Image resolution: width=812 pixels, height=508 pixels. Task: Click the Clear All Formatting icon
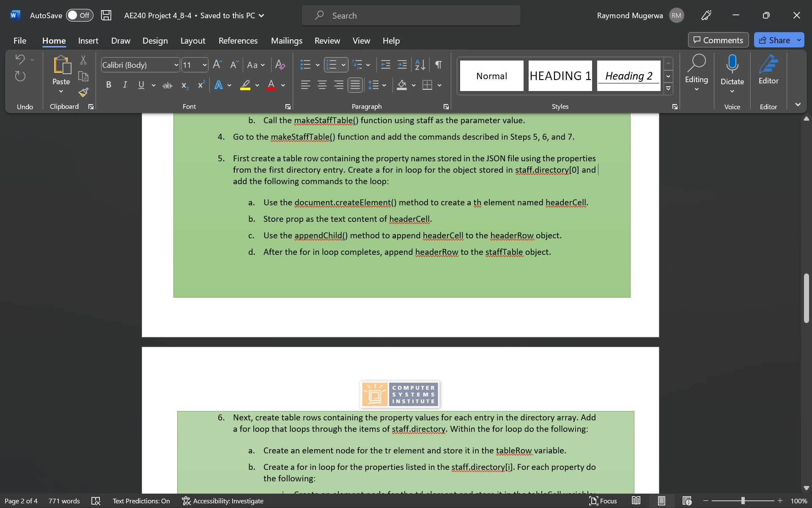pyautogui.click(x=280, y=65)
